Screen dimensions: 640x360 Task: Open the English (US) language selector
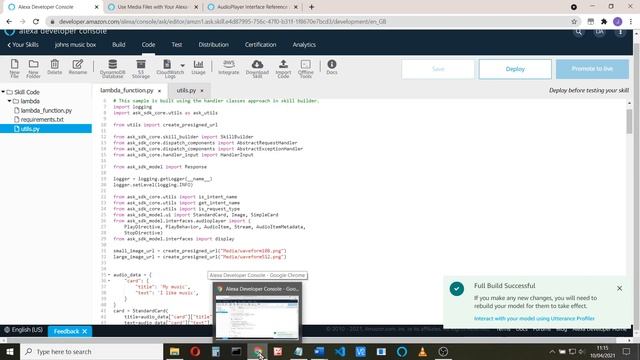click(x=24, y=329)
